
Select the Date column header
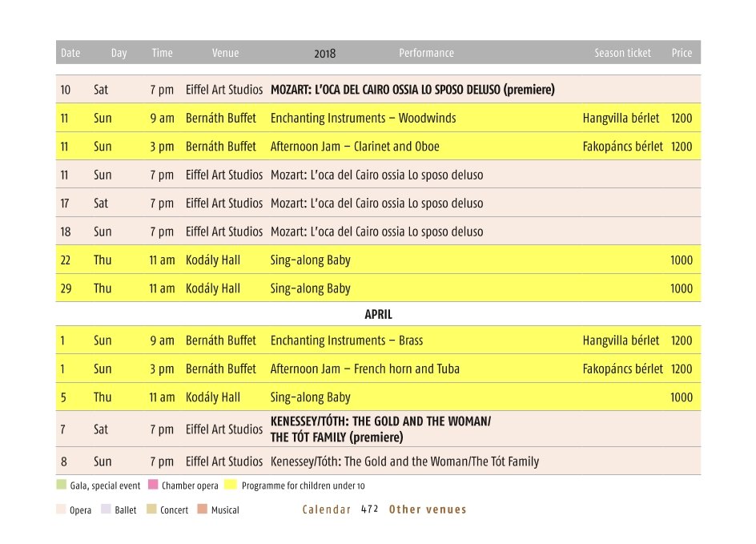pos(70,53)
